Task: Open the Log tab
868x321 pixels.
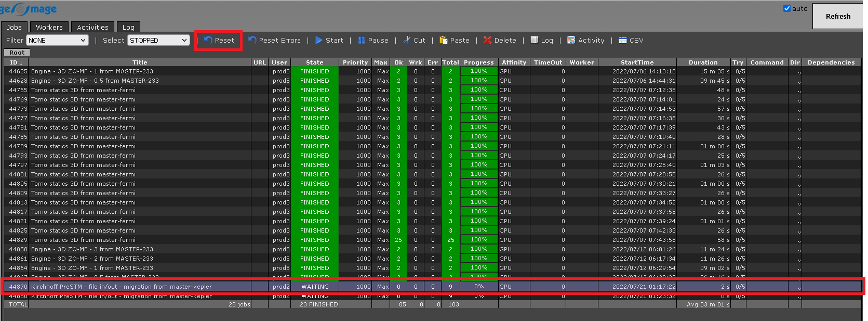Action: 128,27
